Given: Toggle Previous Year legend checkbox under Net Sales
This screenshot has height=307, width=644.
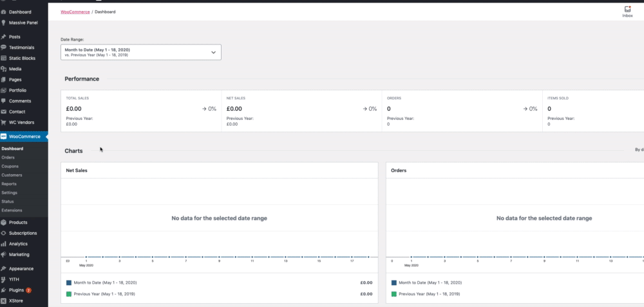Looking at the screenshot, I should (x=69, y=294).
